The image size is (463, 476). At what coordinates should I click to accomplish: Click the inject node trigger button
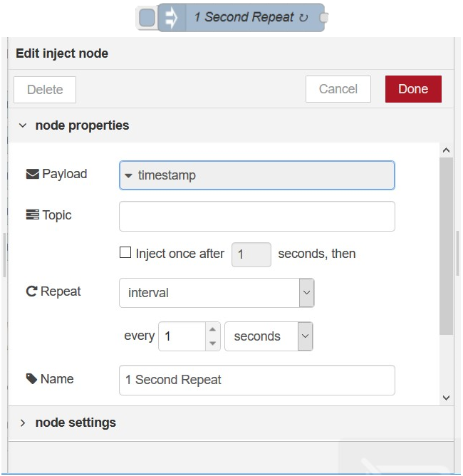147,18
